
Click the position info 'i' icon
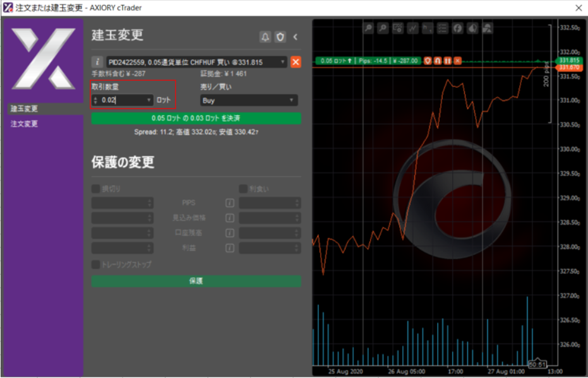[97, 62]
